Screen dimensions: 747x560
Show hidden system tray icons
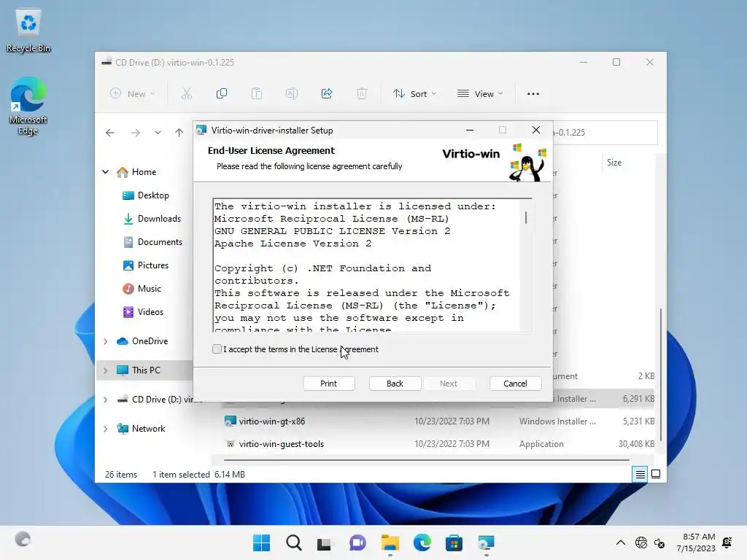pos(621,542)
